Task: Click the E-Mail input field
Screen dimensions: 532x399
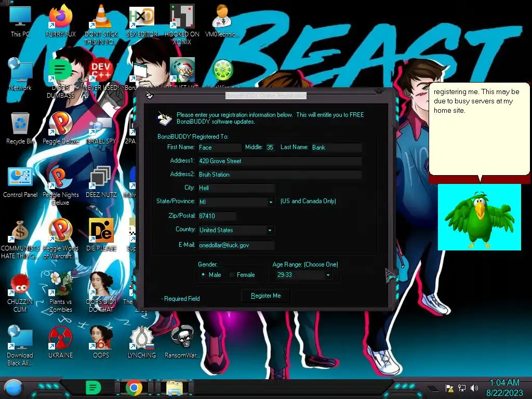Action: (x=236, y=245)
